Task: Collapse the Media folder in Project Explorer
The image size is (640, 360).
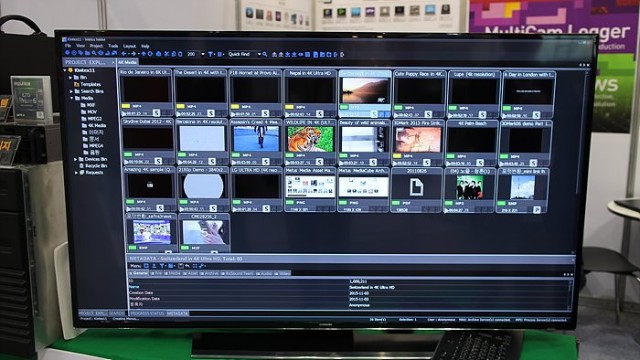Action: coord(72,98)
